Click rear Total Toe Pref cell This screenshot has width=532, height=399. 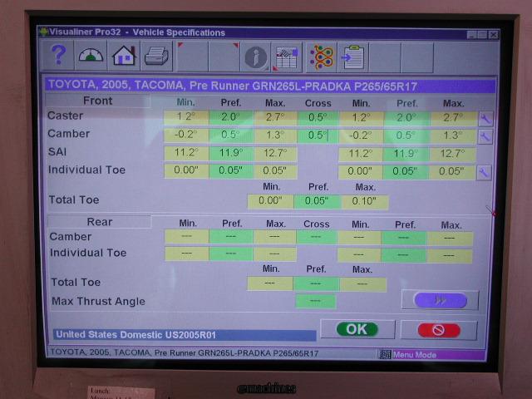coord(316,283)
